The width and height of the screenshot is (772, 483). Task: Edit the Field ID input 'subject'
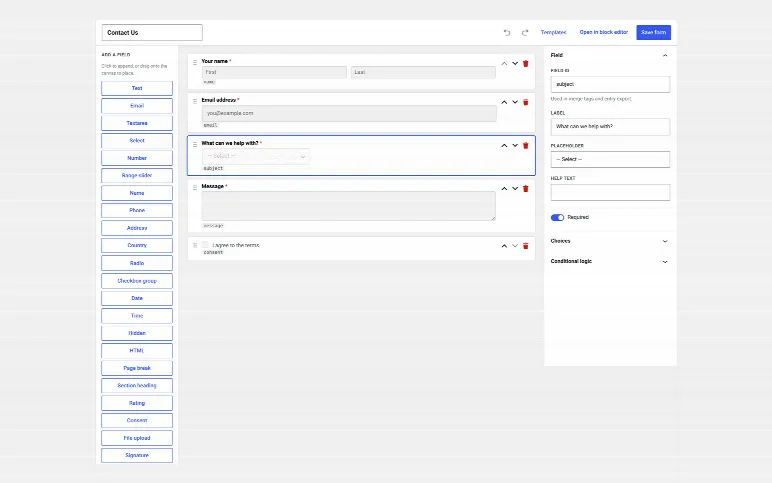610,85
